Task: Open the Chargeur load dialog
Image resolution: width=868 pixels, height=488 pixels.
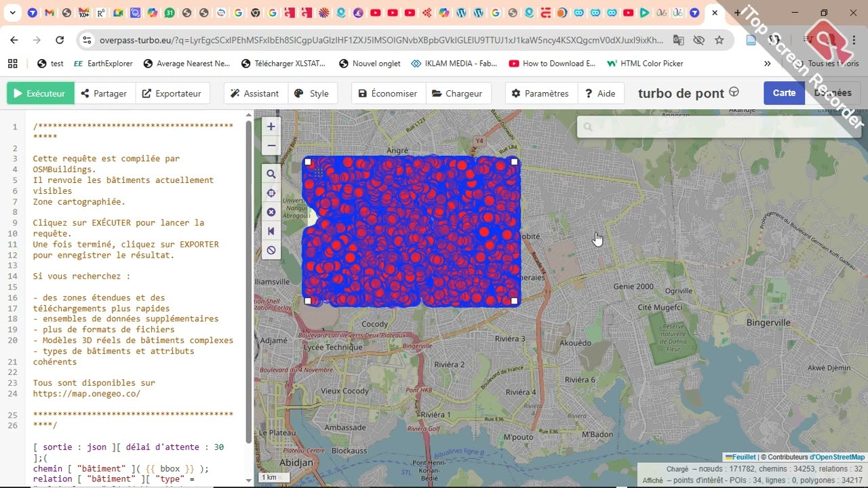Action: pyautogui.click(x=458, y=94)
